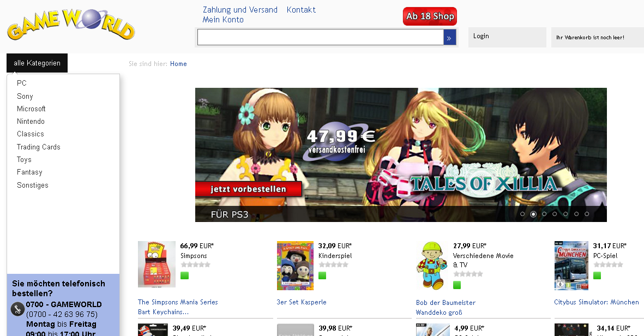This screenshot has height=336, width=644.
Task: Click 0700 - GAMEWORLD phone number text
Action: click(64, 304)
